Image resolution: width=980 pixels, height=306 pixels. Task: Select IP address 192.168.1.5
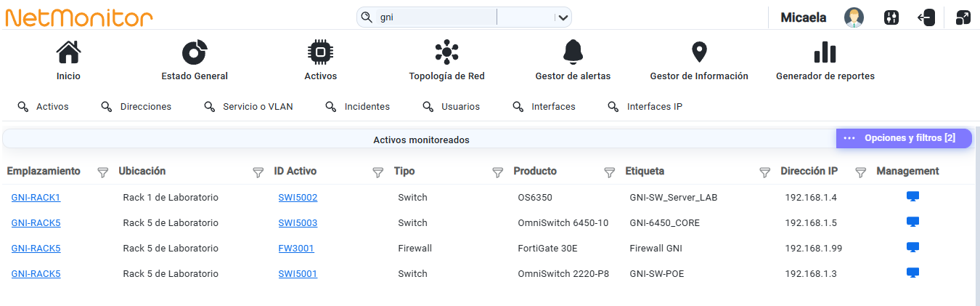tap(811, 223)
